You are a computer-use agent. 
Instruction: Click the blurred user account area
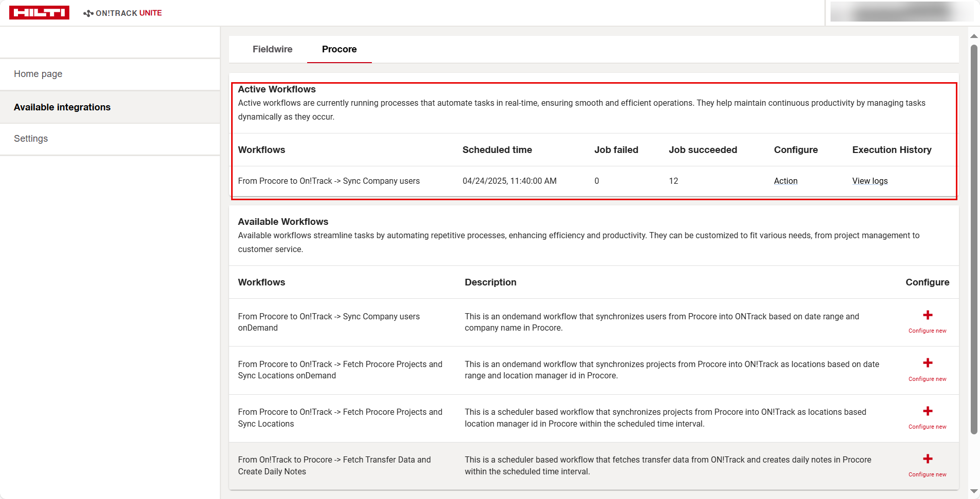902,12
